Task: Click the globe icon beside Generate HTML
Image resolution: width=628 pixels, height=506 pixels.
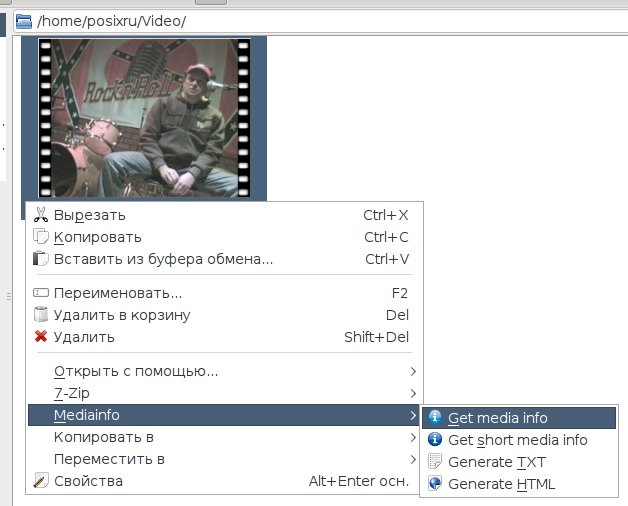Action: point(435,483)
